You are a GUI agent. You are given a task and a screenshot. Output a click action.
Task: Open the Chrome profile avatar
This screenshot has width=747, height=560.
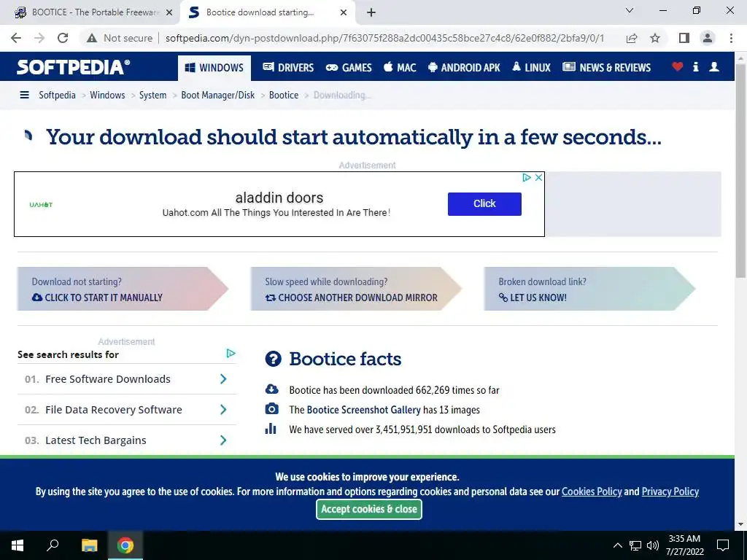pyautogui.click(x=708, y=38)
